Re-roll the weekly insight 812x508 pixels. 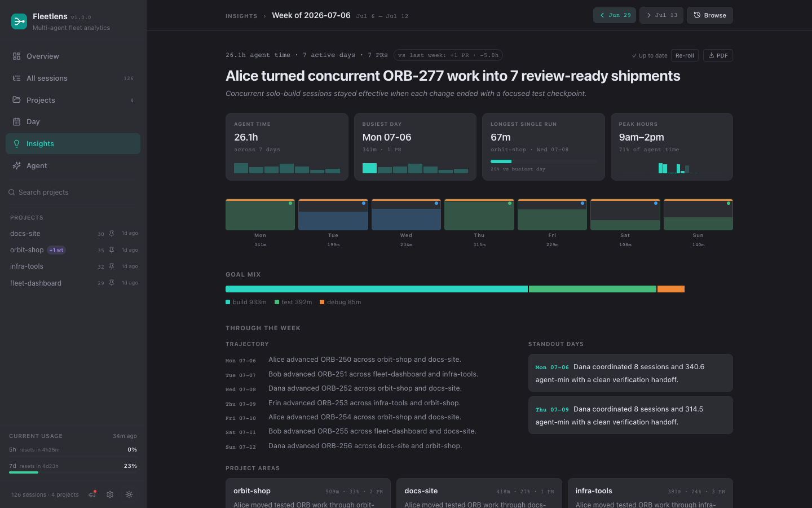pos(685,55)
